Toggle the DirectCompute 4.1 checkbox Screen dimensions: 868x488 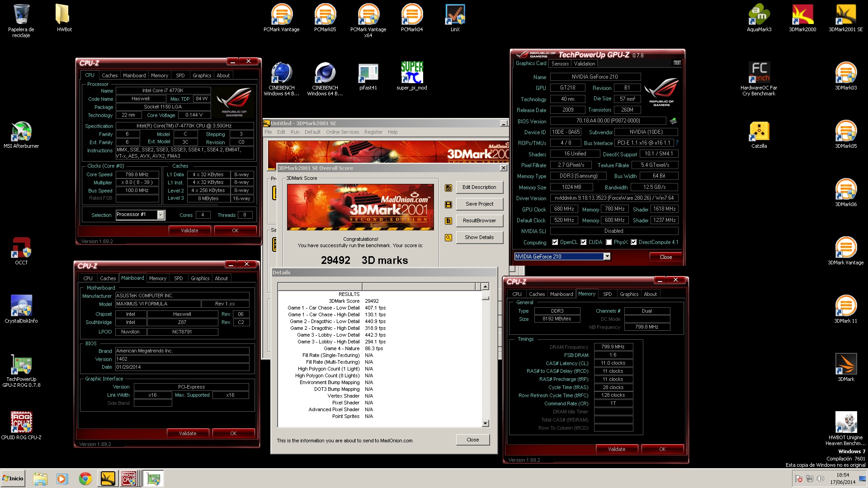(x=634, y=242)
